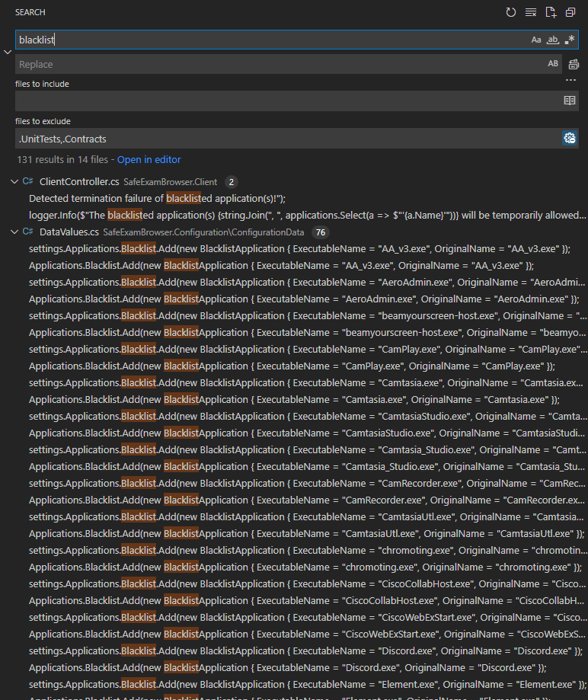Toggle search details ellipsis
Viewport: 588px width, 700px height.
[570, 80]
